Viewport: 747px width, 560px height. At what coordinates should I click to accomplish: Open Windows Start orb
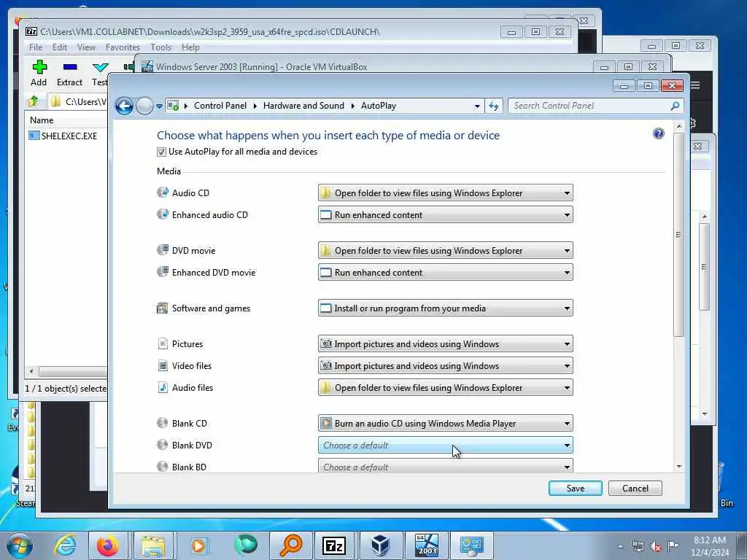(x=20, y=545)
